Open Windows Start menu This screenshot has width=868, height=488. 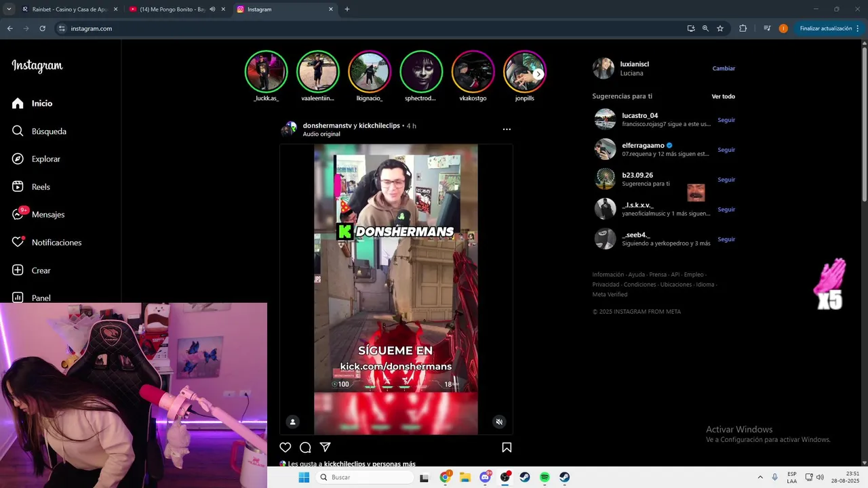point(304,477)
